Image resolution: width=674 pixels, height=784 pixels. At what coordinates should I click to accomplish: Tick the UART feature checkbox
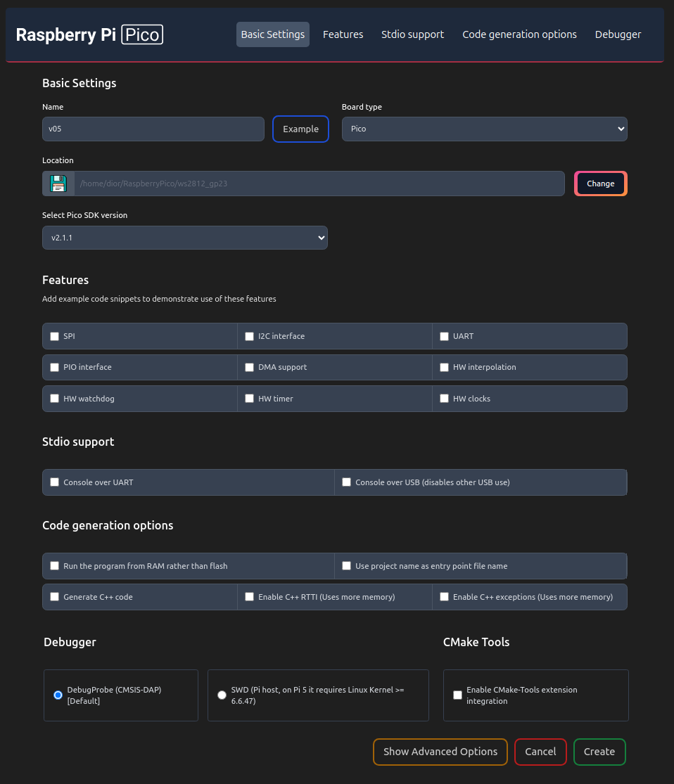coord(444,337)
